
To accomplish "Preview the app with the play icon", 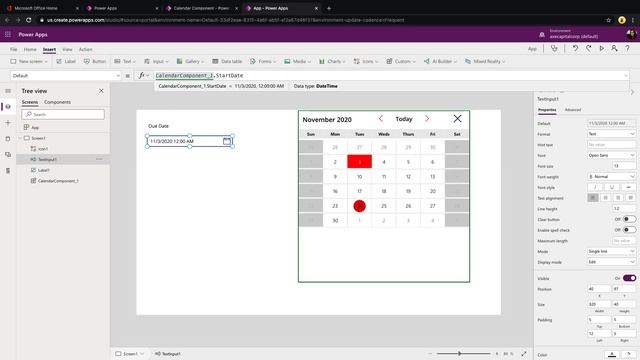I will click(601, 49).
